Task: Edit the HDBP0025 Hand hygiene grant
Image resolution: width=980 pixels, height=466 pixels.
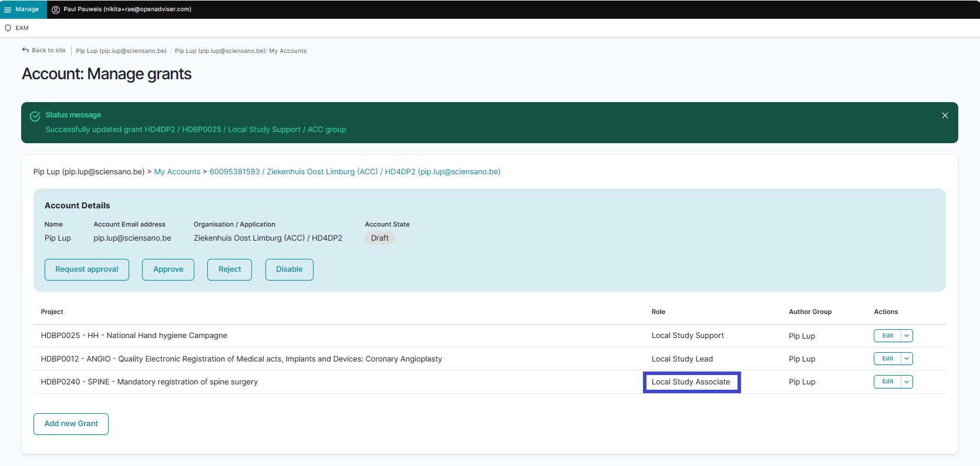Action: click(x=887, y=336)
